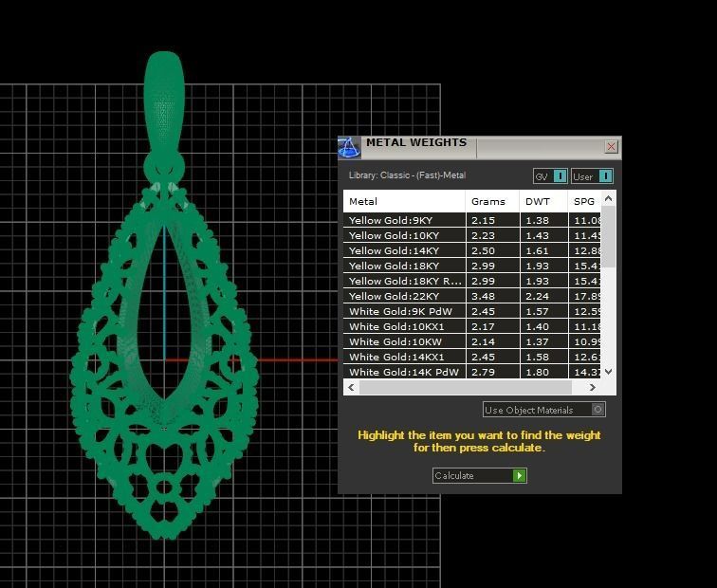Toggle the User library switch

coord(592,176)
